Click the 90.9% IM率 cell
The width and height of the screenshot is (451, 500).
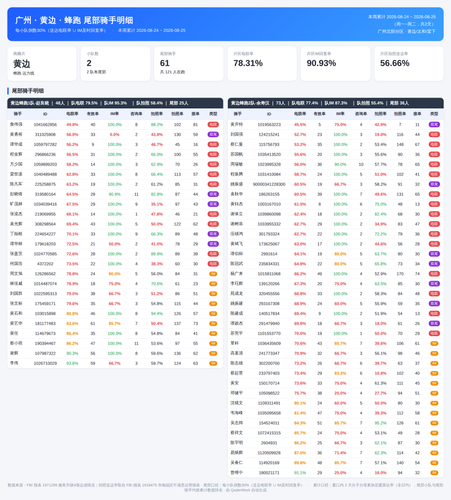pyautogui.click(x=114, y=194)
